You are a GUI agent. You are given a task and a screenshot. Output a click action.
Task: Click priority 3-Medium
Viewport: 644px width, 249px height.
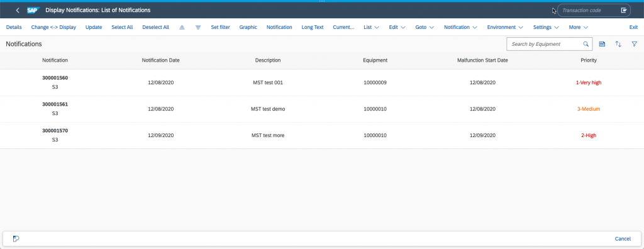click(x=589, y=109)
